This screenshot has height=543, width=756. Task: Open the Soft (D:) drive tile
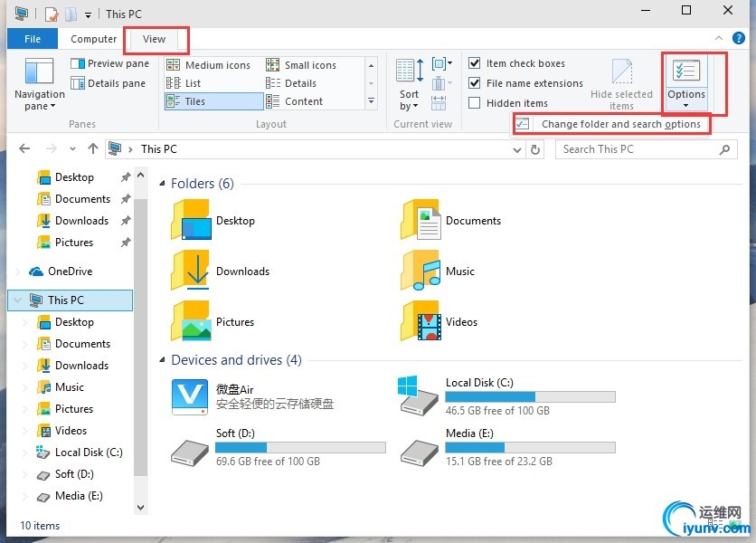[x=279, y=447]
